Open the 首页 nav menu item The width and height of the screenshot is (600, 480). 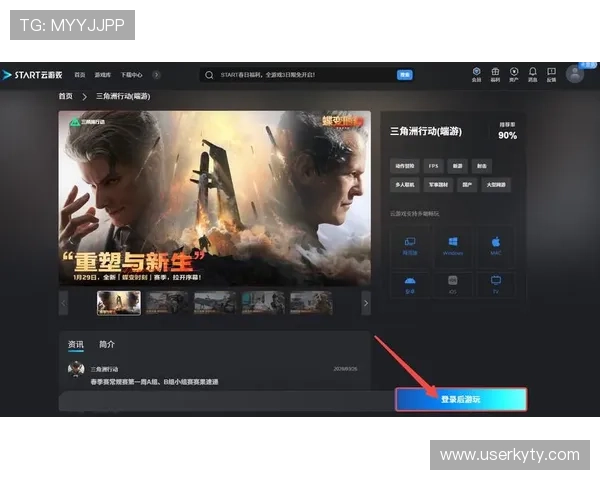[x=80, y=75]
